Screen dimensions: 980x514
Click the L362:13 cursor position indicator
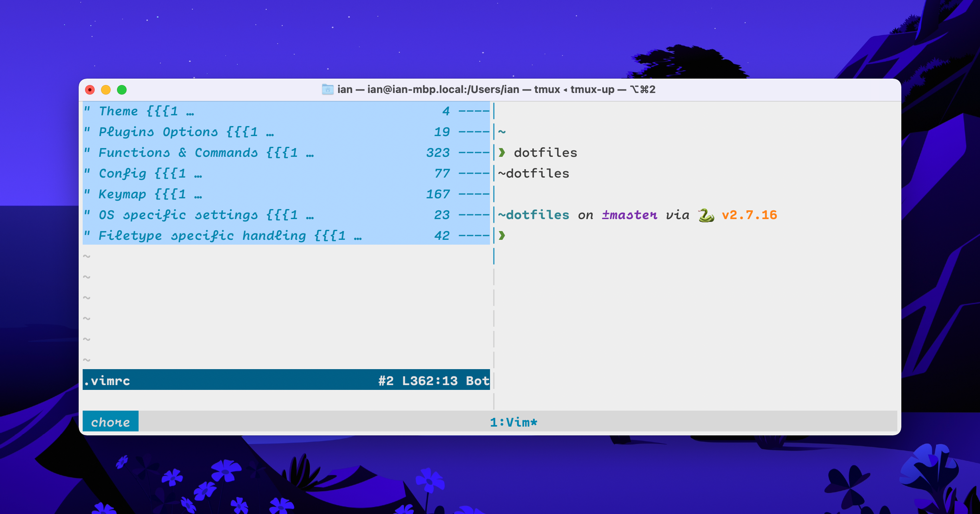(430, 381)
